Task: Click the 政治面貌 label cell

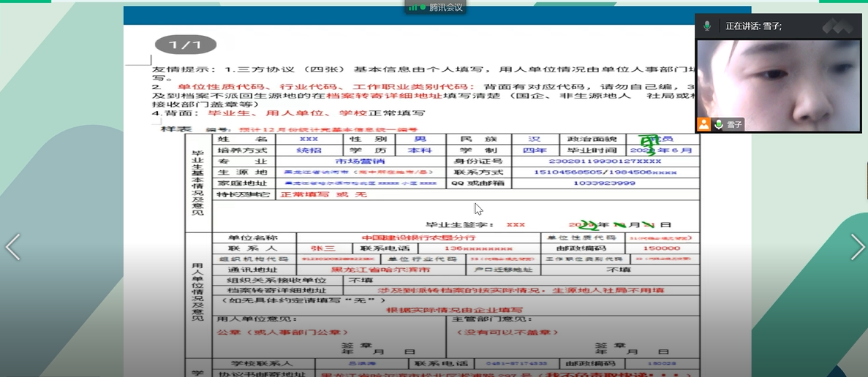Action: (592, 139)
